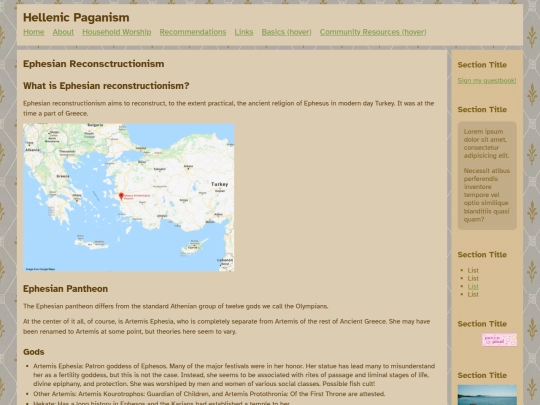
Task: Open the Household Worship page
Action: (x=116, y=32)
